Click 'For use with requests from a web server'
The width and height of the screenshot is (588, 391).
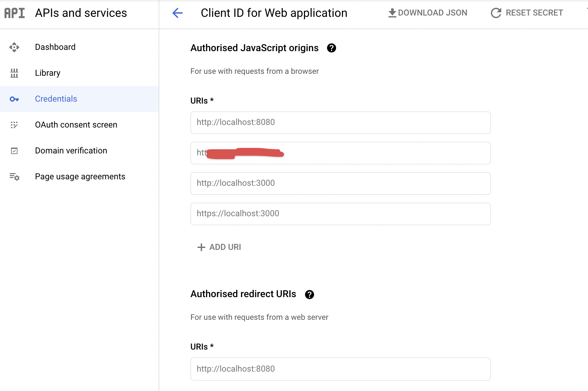coord(259,317)
